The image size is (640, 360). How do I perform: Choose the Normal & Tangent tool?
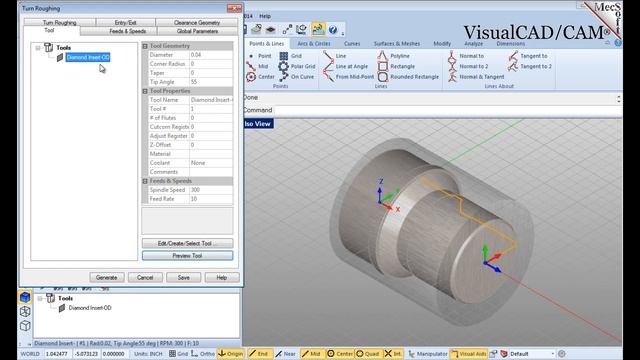(476, 77)
